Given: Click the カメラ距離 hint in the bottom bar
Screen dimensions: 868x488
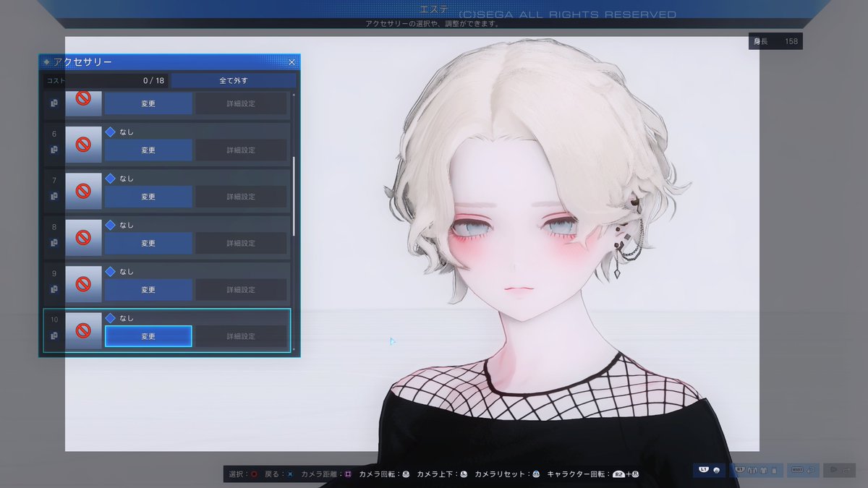Looking at the screenshot, I should 326,474.
